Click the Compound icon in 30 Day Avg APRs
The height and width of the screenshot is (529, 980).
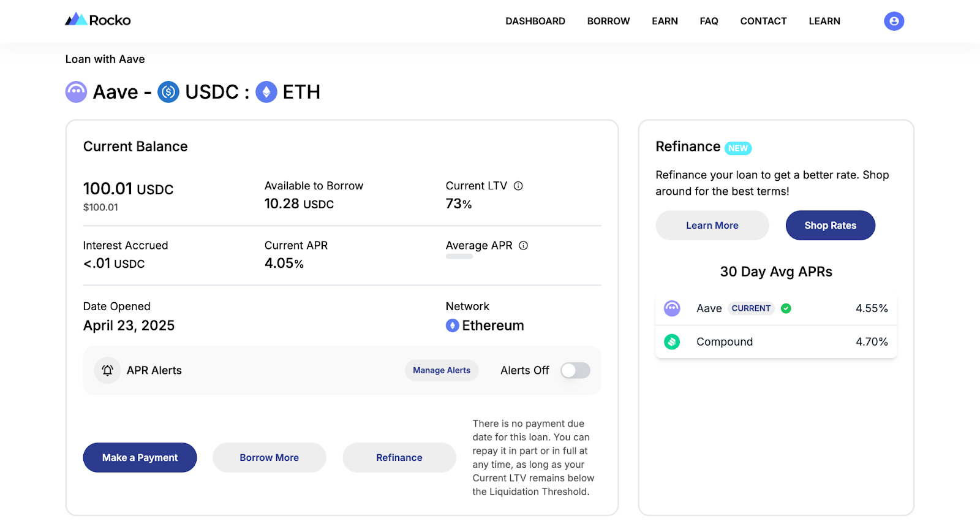click(x=672, y=341)
